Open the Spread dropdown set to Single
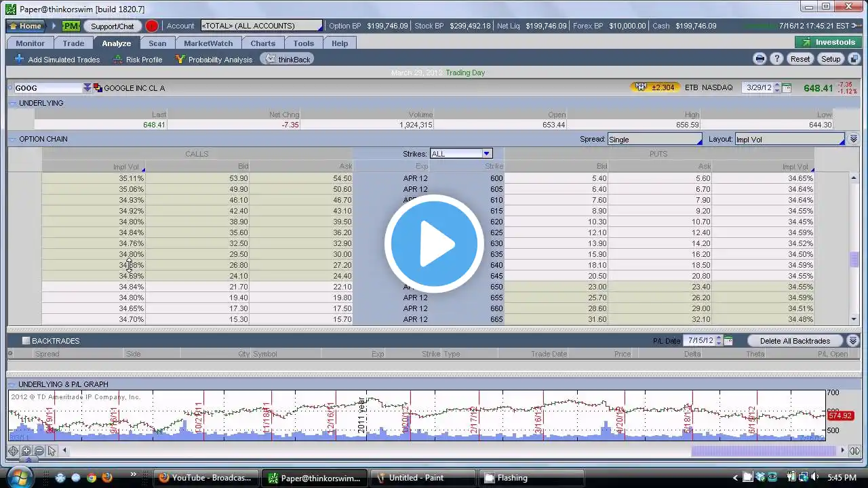Screen dimensions: 868x488 click(655, 139)
